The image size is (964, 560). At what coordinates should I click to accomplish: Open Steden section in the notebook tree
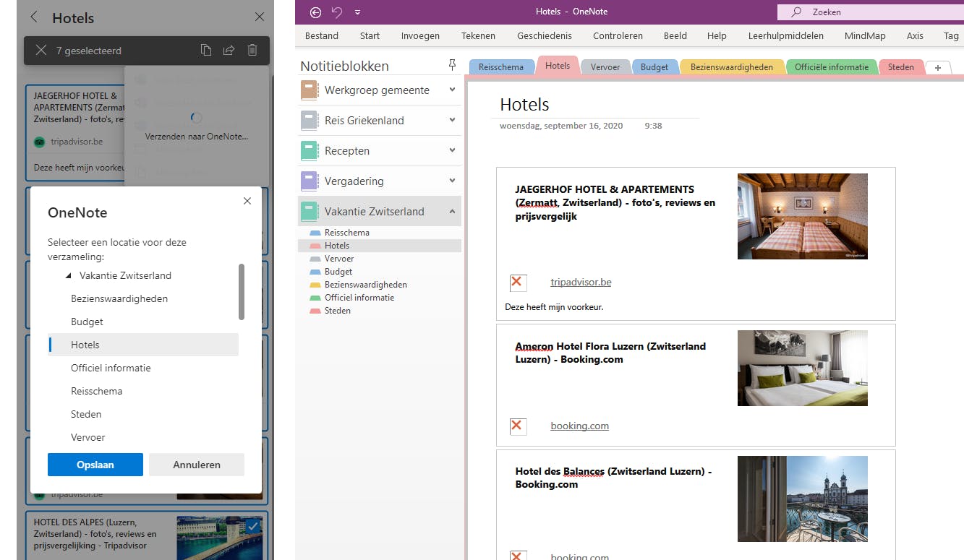point(380,311)
